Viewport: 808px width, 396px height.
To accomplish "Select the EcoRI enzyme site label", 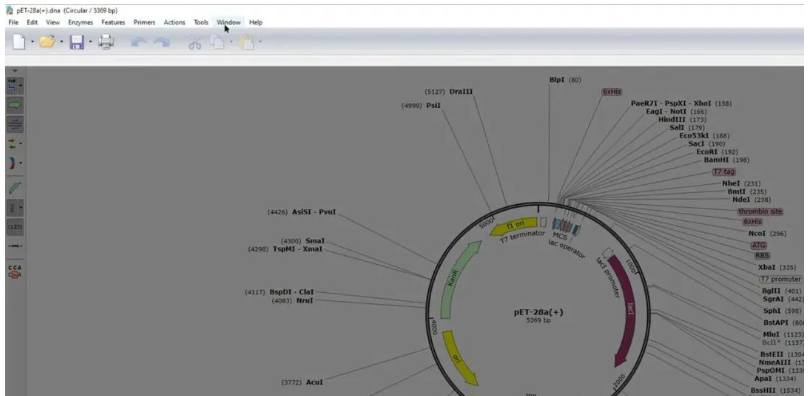I will pos(707,152).
